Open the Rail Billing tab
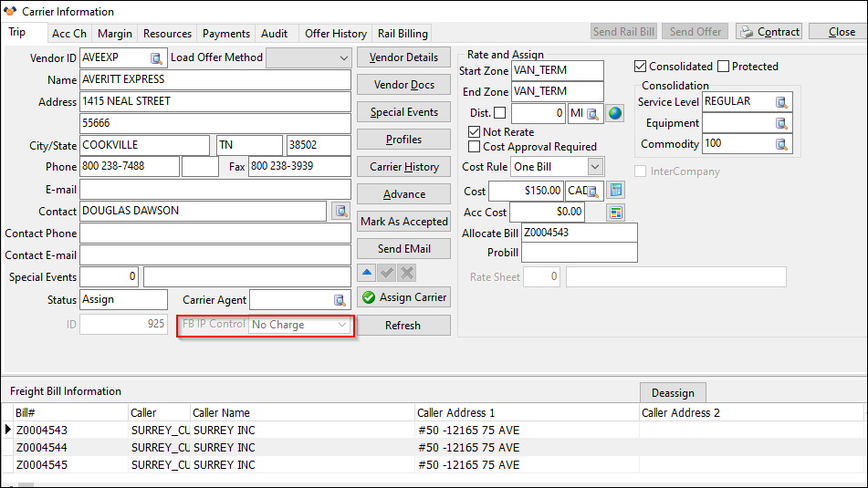 tap(403, 34)
